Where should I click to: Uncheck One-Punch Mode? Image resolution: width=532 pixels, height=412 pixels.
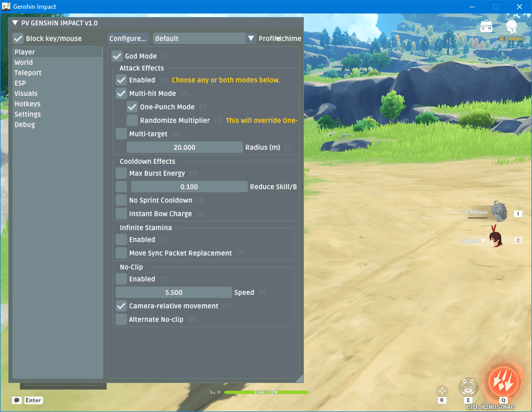tap(132, 107)
